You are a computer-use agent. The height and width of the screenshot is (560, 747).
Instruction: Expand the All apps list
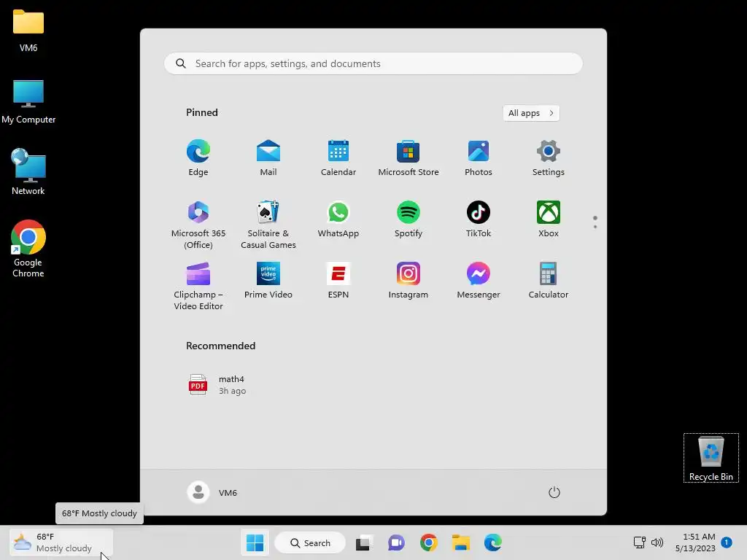click(x=531, y=113)
